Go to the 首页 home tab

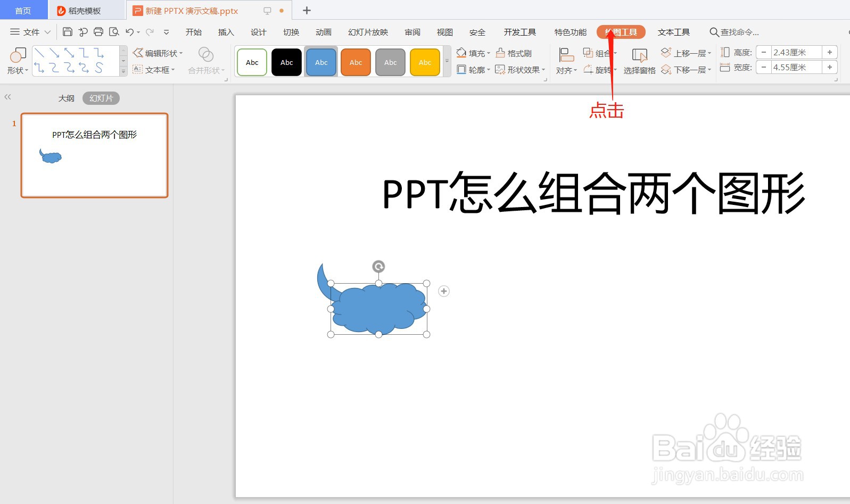pyautogui.click(x=23, y=11)
